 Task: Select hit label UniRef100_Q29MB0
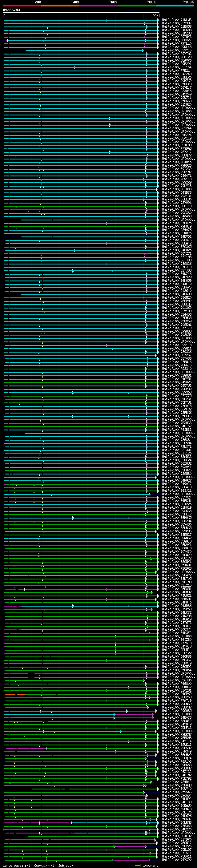point(177,474)
